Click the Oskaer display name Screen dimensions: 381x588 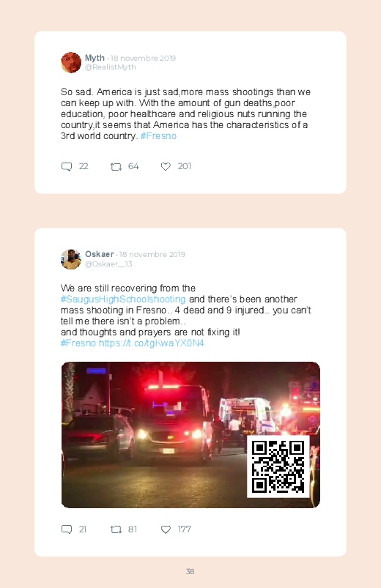click(x=100, y=254)
